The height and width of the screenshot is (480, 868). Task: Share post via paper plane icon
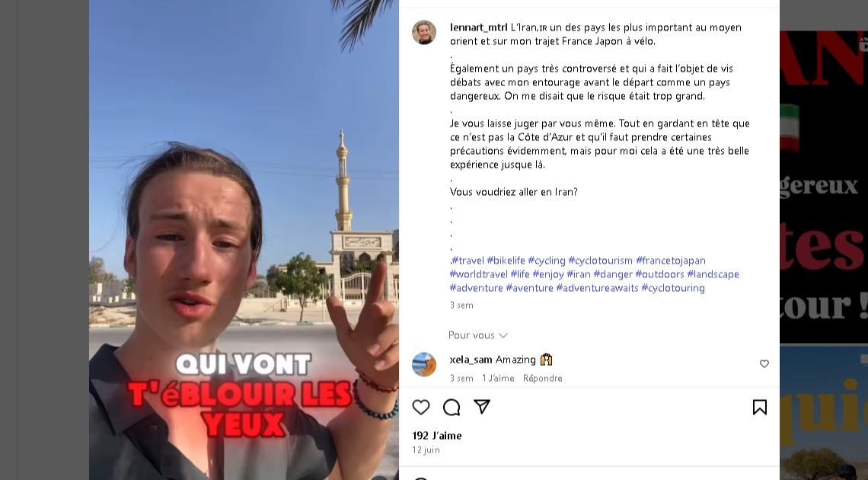click(x=482, y=407)
